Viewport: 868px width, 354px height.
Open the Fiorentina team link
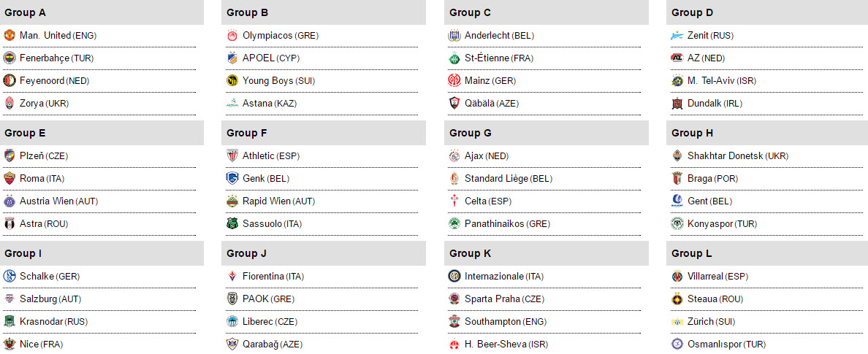tap(264, 276)
